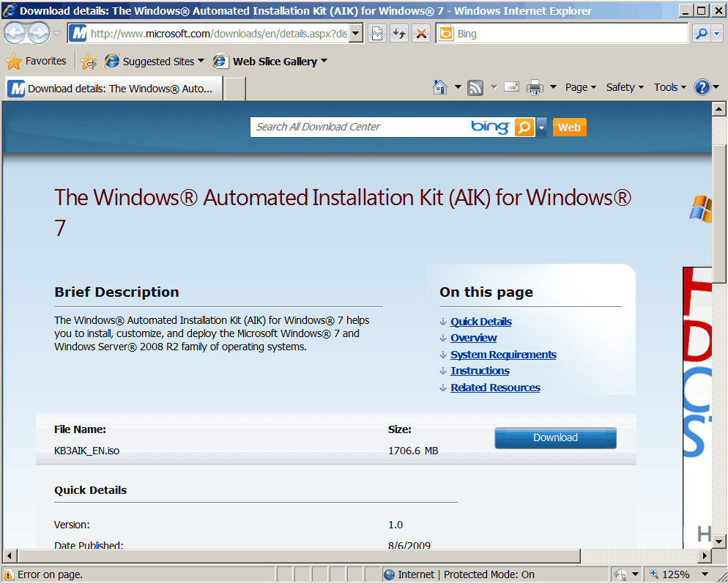Start search with the magnifier icon
This screenshot has width=728, height=584.
pyautogui.click(x=701, y=34)
